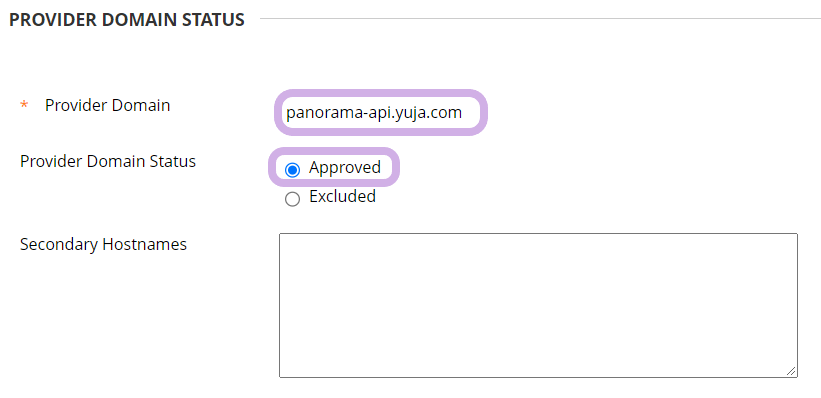821x398 pixels.
Task: Focus the Provider Domain input field
Action: tap(381, 113)
